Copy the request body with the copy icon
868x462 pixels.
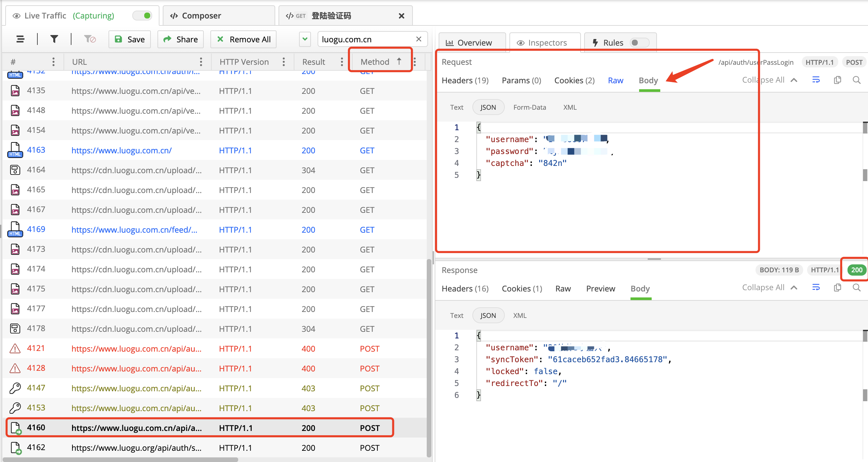coord(837,80)
